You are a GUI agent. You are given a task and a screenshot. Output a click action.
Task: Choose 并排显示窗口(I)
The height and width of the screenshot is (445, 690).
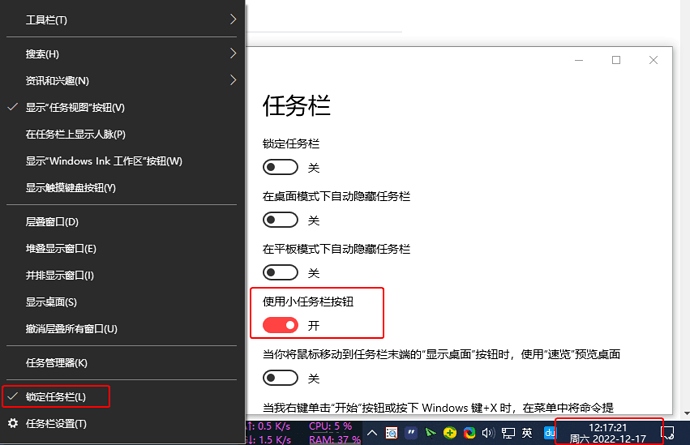coord(121,276)
